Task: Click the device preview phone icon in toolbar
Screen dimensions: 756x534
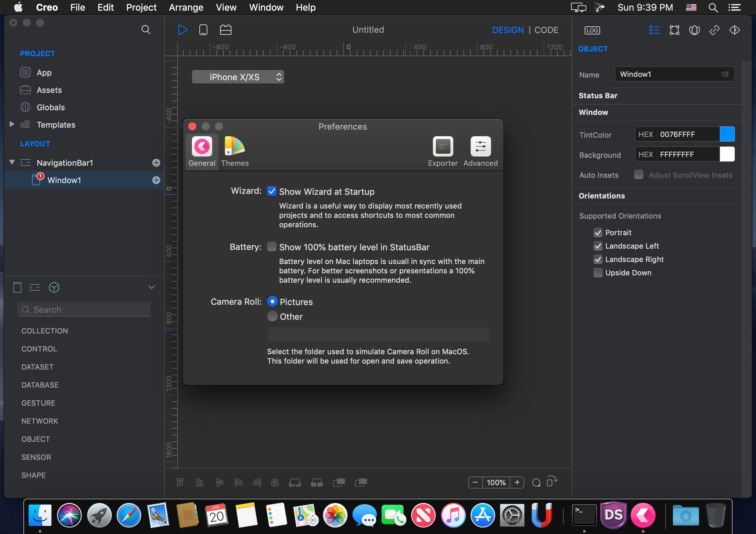Action: (x=203, y=30)
